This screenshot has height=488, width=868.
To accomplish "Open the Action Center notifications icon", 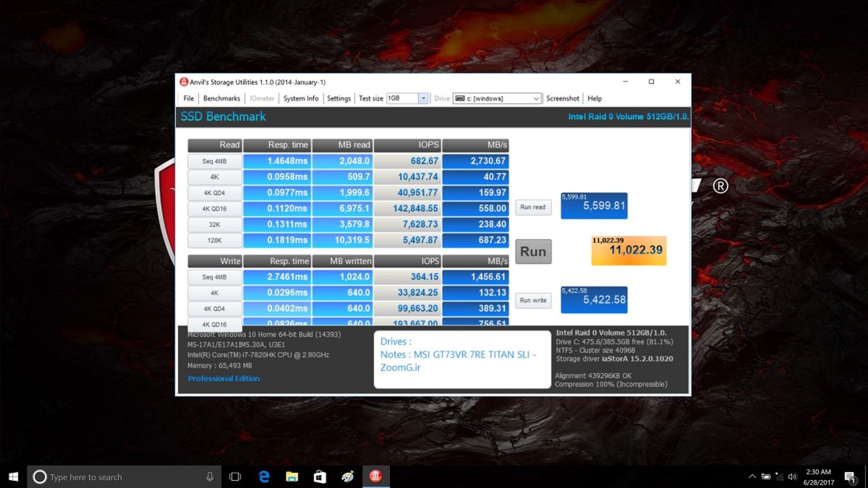I will 850,477.
